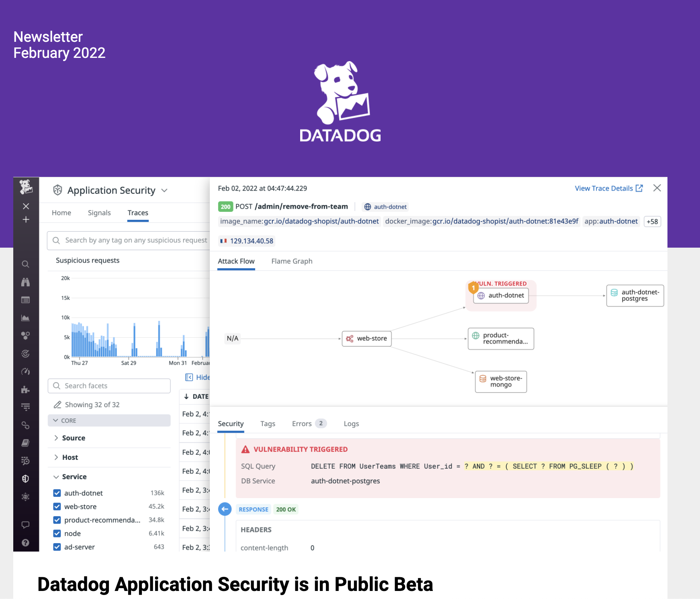Open the Notebooks book icon in sidebar

(25, 443)
